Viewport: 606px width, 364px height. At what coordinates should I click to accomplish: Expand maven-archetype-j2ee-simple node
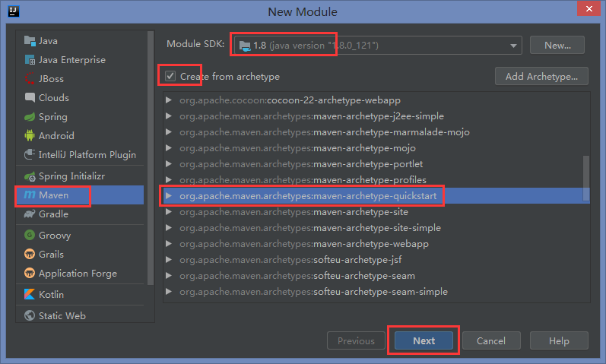169,116
